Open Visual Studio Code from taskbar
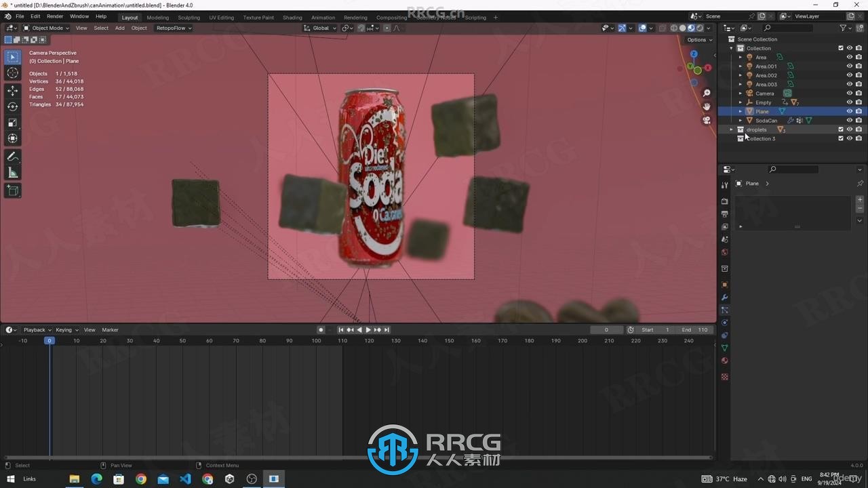This screenshot has width=868, height=488. pos(185,479)
